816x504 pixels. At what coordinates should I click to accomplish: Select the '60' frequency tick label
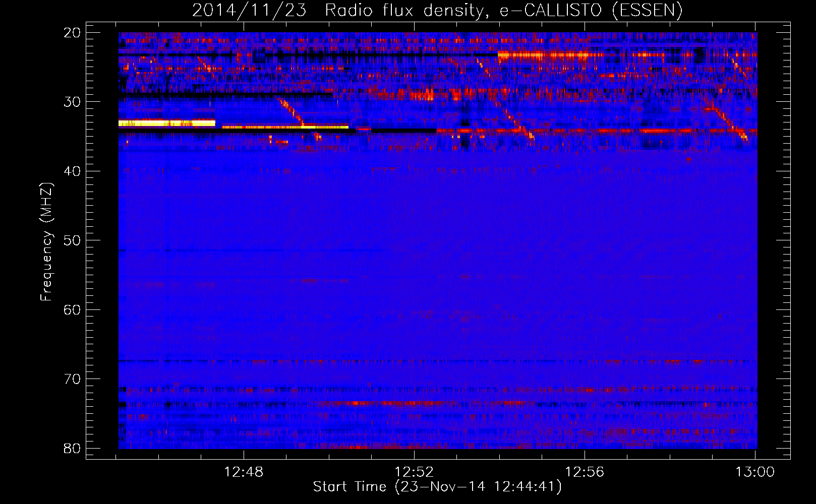72,309
